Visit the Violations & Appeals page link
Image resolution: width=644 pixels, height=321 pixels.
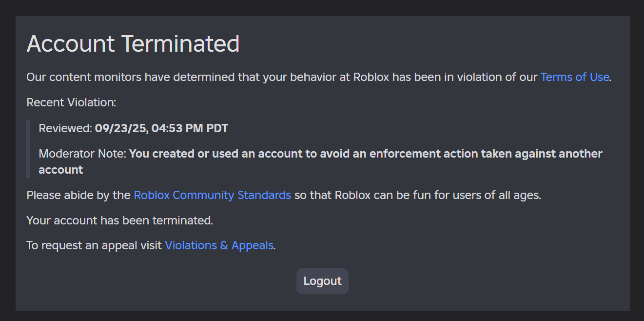[x=219, y=245]
